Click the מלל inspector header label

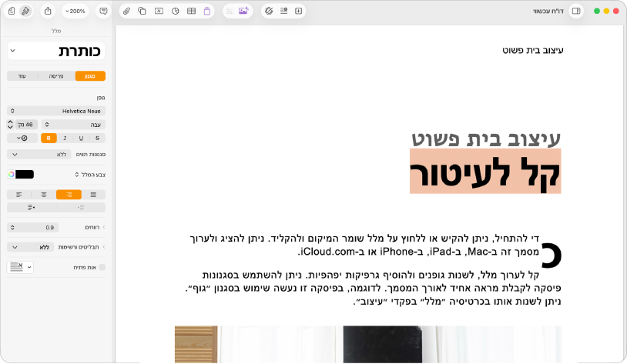pos(56,31)
